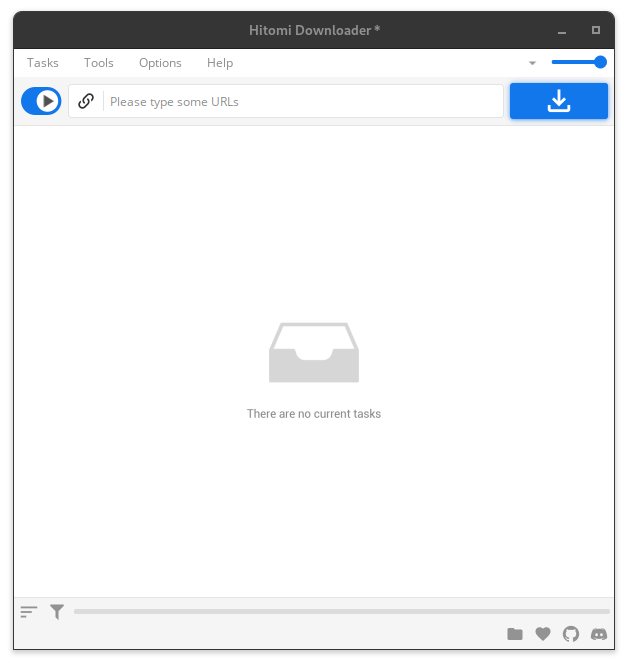Open the Help menu
Screen dimensions: 628x666
click(220, 63)
